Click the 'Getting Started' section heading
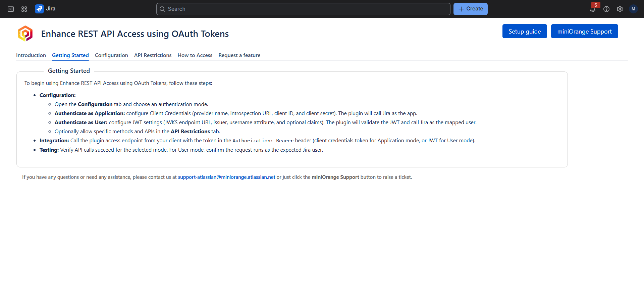The height and width of the screenshot is (306, 644). pos(69,71)
